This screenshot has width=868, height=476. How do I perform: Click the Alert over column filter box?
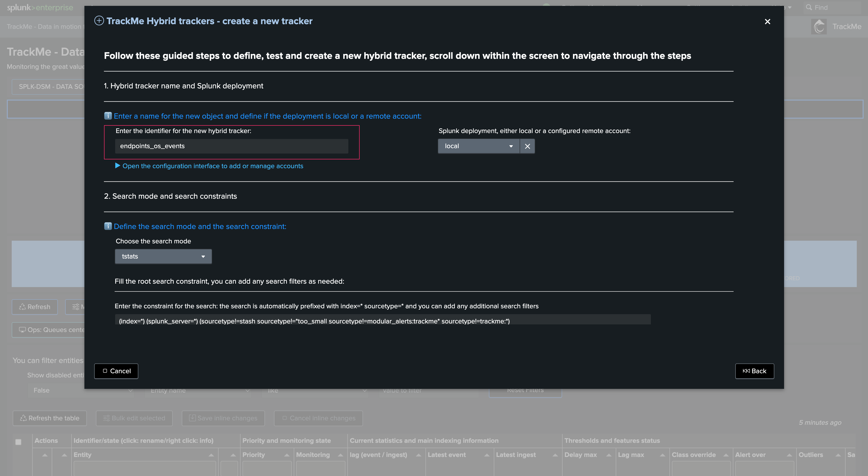764,469
